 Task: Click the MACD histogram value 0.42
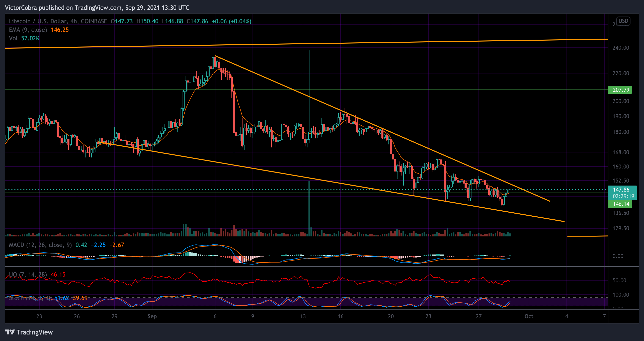pyautogui.click(x=81, y=245)
